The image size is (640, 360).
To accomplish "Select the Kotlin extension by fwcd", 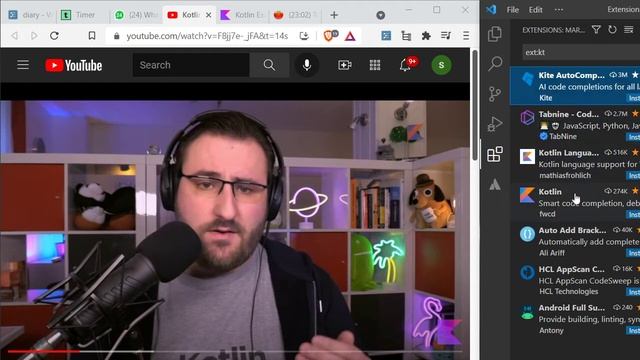I will tap(575, 202).
